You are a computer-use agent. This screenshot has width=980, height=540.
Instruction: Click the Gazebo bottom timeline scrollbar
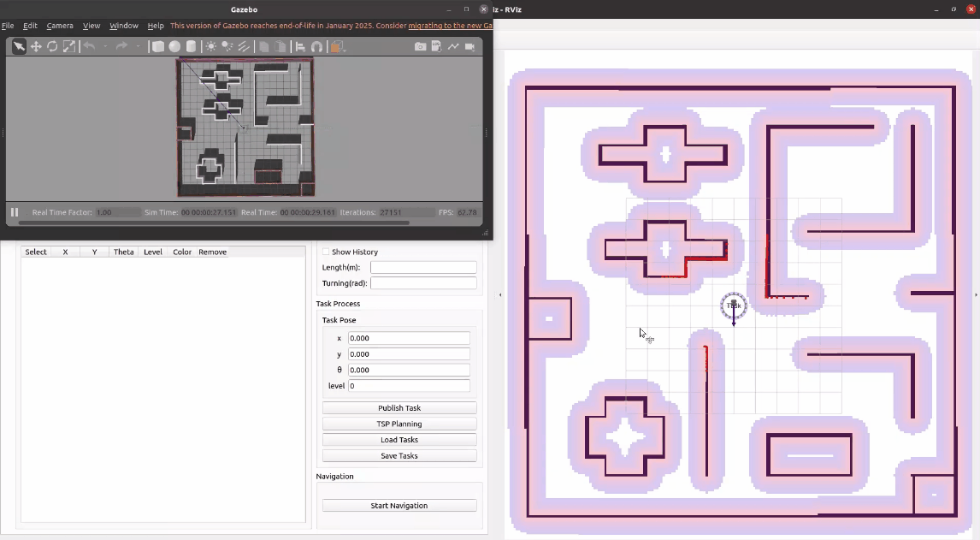point(214,223)
